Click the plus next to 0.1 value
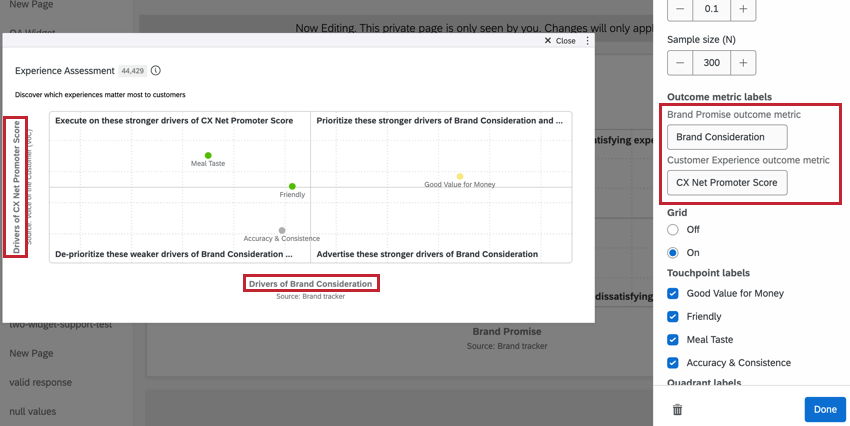Image resolution: width=850 pixels, height=426 pixels. pos(743,9)
